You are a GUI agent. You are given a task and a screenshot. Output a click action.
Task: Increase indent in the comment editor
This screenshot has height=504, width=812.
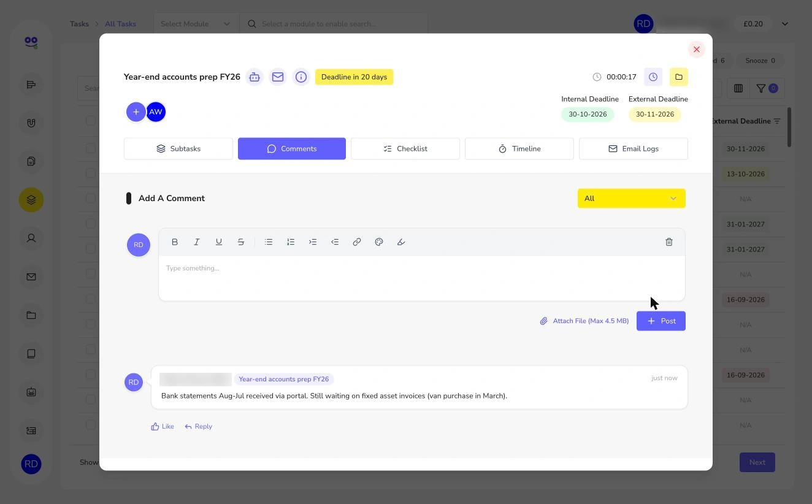click(313, 242)
